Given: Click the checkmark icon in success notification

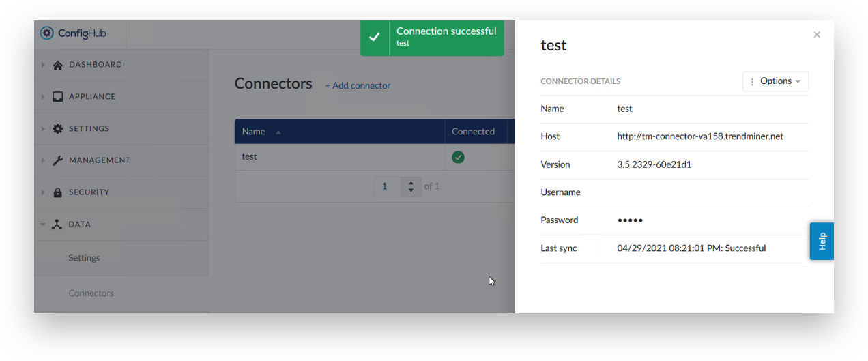Looking at the screenshot, I should (375, 38).
